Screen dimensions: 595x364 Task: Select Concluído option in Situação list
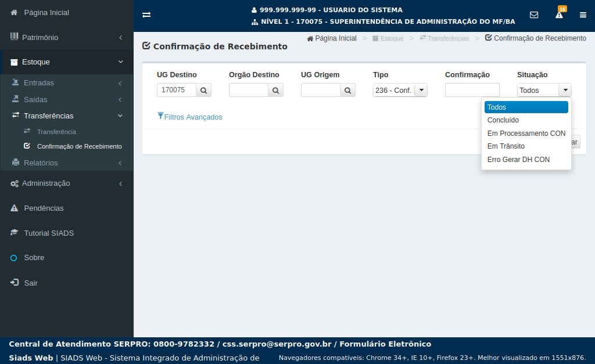526,120
